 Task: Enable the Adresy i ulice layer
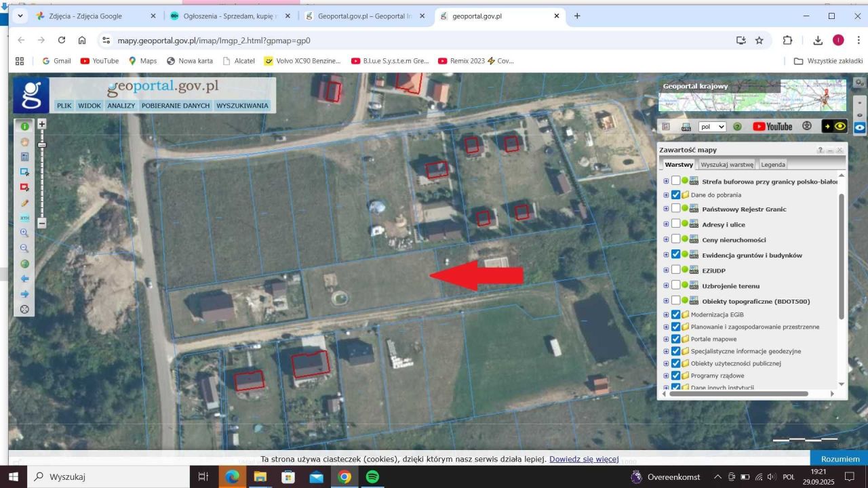(675, 224)
